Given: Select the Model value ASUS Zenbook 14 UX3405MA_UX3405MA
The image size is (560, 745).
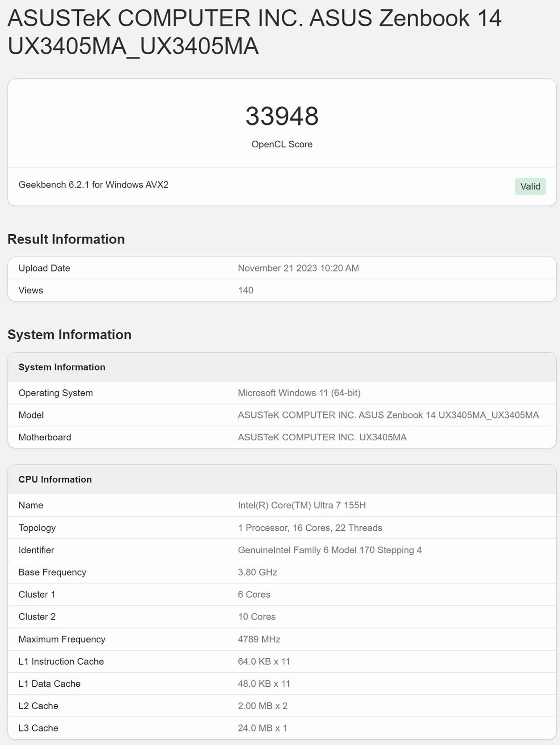Looking at the screenshot, I should point(388,415).
